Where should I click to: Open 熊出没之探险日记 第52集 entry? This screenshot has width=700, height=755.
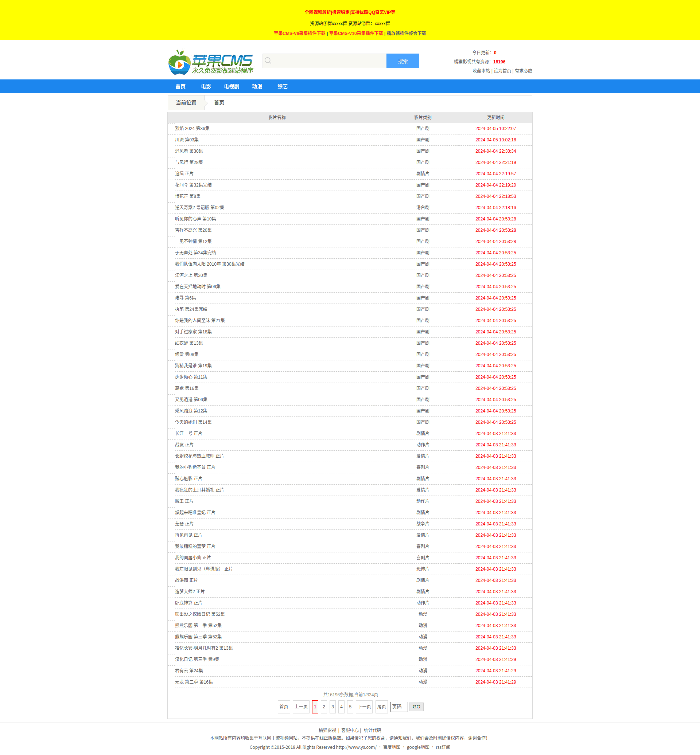click(x=200, y=614)
